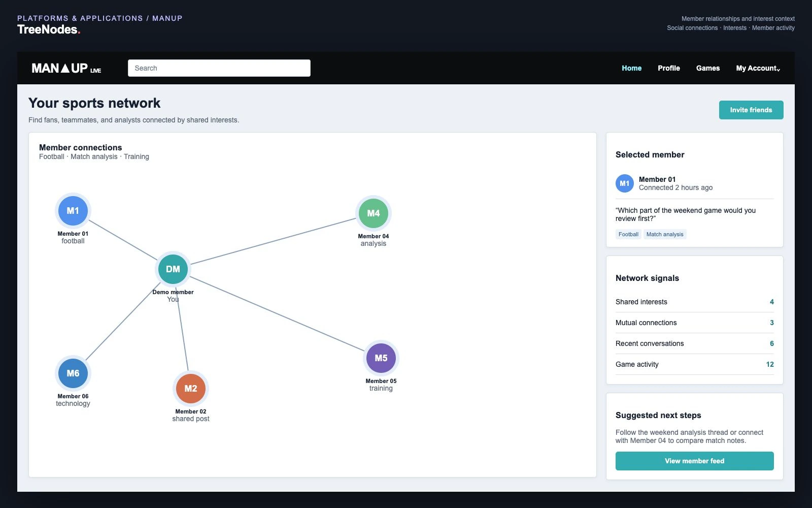Select the DM demo member node

click(x=173, y=269)
